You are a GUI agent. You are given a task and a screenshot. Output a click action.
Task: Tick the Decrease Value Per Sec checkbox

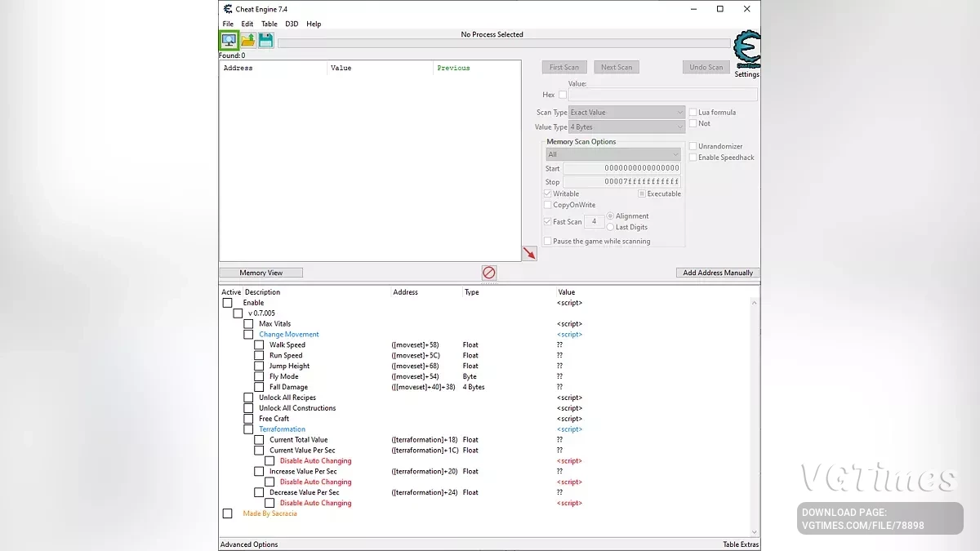click(x=259, y=493)
